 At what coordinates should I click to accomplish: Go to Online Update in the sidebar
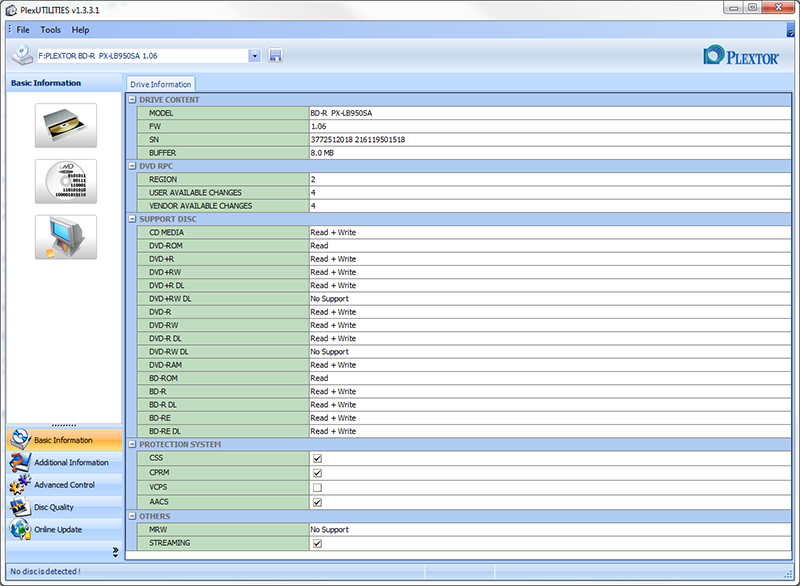pyautogui.click(x=64, y=530)
